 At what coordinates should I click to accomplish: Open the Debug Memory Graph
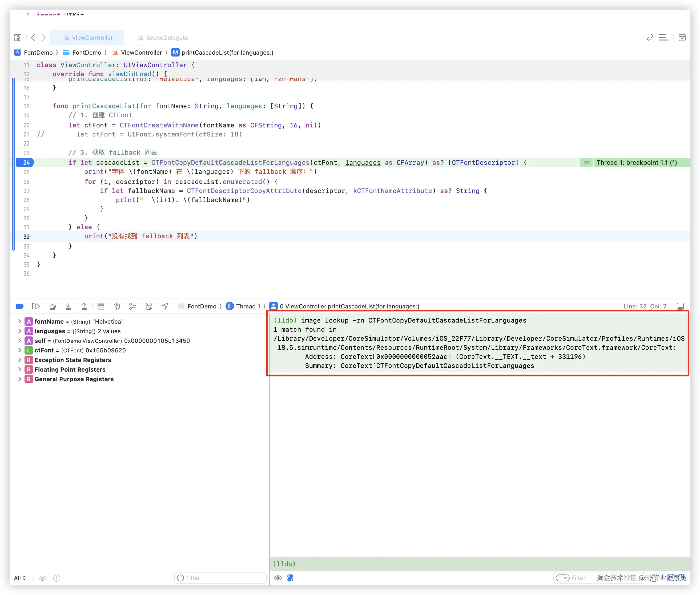(x=132, y=306)
